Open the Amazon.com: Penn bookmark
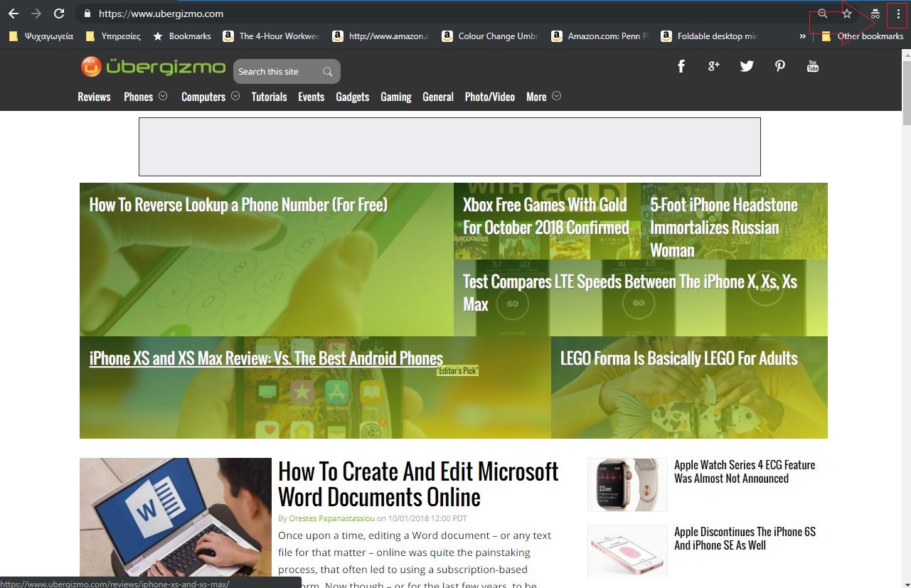 pos(600,36)
